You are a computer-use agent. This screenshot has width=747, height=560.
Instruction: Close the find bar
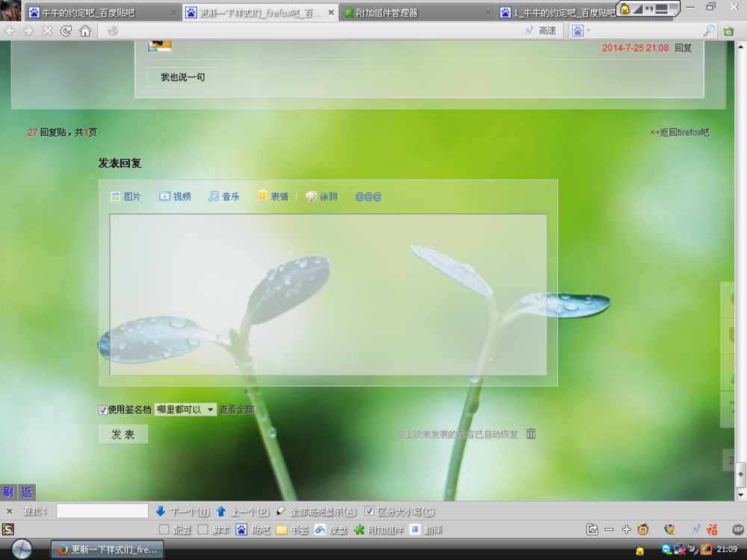click(9, 511)
